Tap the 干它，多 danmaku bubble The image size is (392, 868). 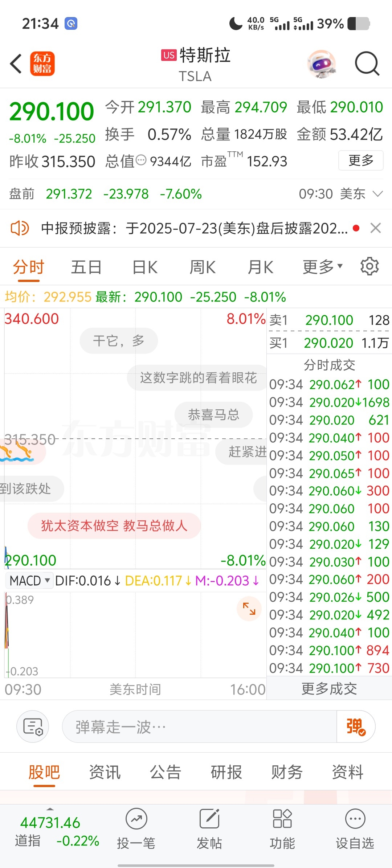coord(119,341)
